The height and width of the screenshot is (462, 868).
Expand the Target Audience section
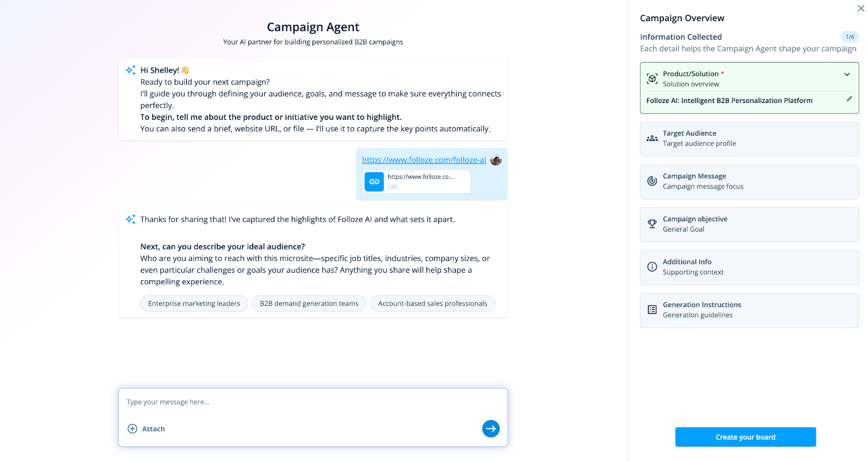[x=749, y=139]
